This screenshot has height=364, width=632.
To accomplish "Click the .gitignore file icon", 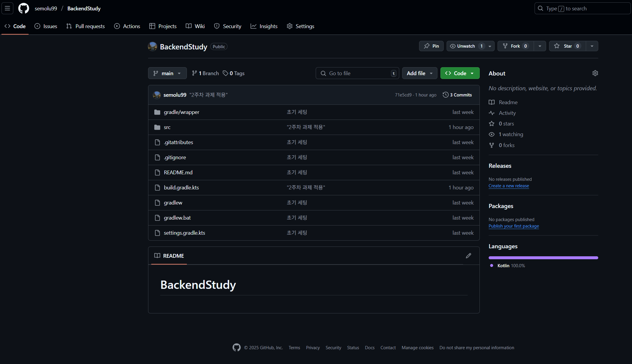I will click(157, 157).
